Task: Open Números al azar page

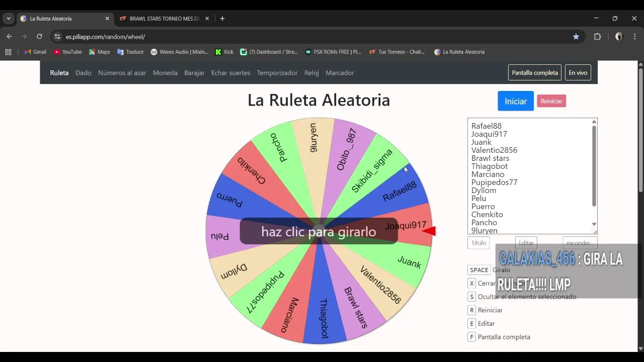Action: [122, 73]
